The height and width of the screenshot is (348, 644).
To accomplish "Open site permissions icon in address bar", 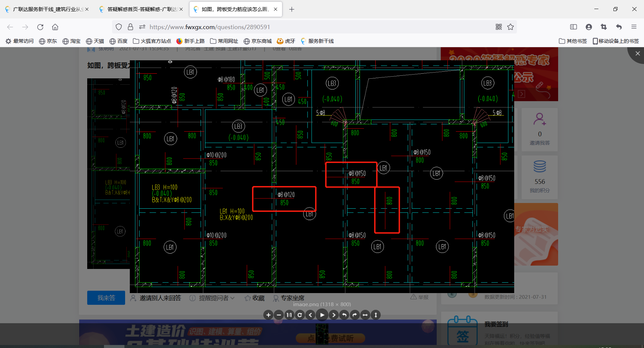I will click(142, 27).
